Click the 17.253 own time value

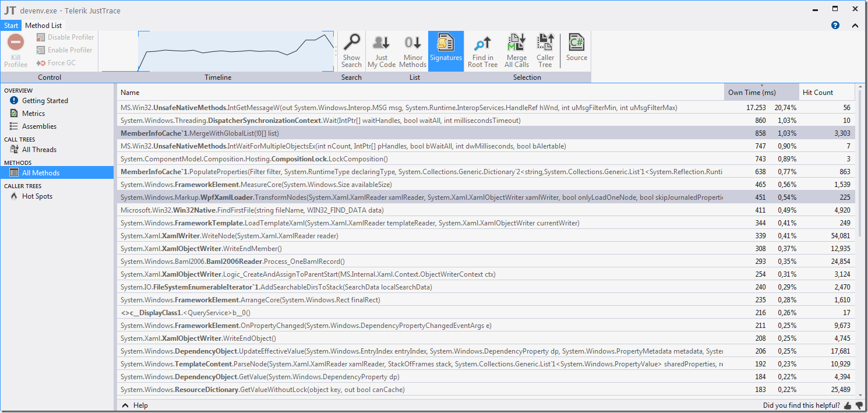[x=756, y=108]
